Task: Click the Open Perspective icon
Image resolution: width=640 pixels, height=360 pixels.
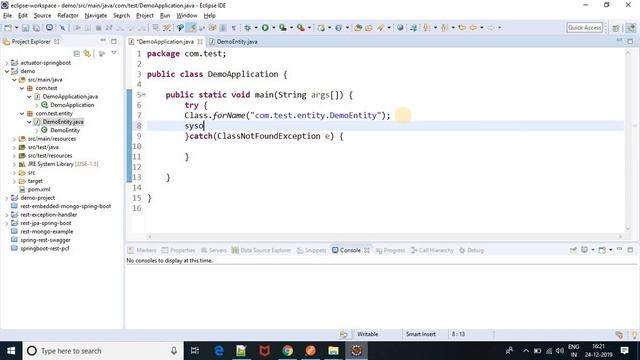Action: [616, 28]
